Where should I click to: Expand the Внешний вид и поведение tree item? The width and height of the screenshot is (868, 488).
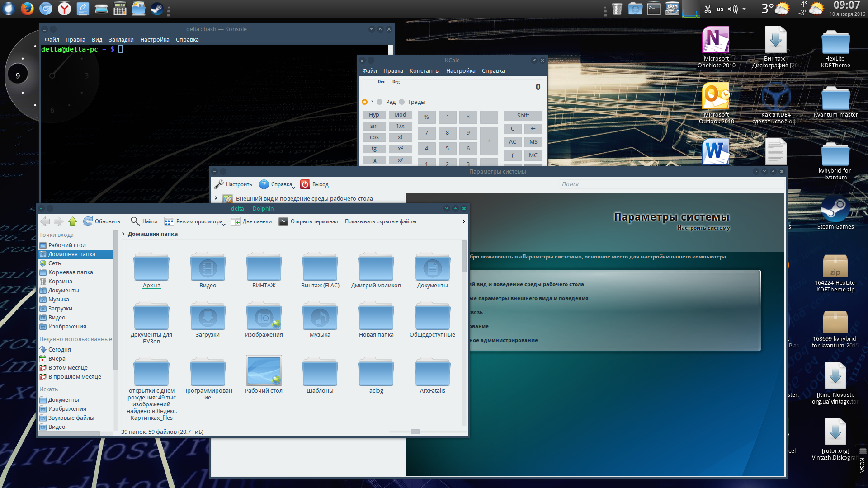point(216,198)
